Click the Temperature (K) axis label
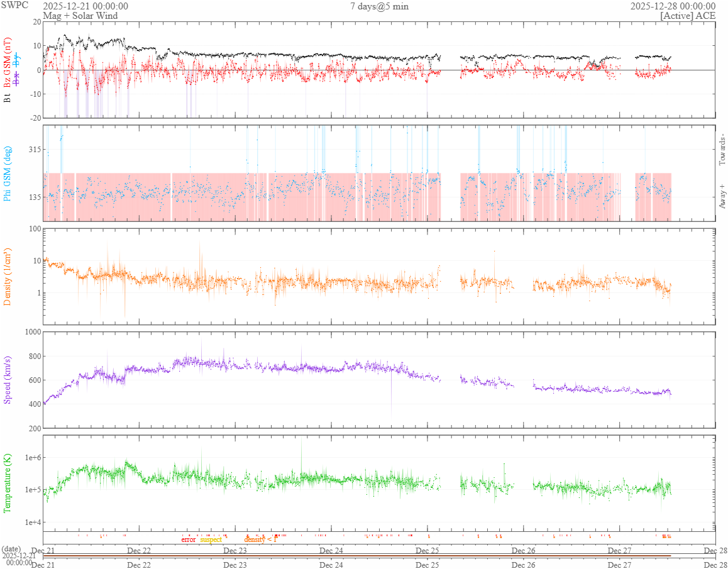 pos(8,482)
